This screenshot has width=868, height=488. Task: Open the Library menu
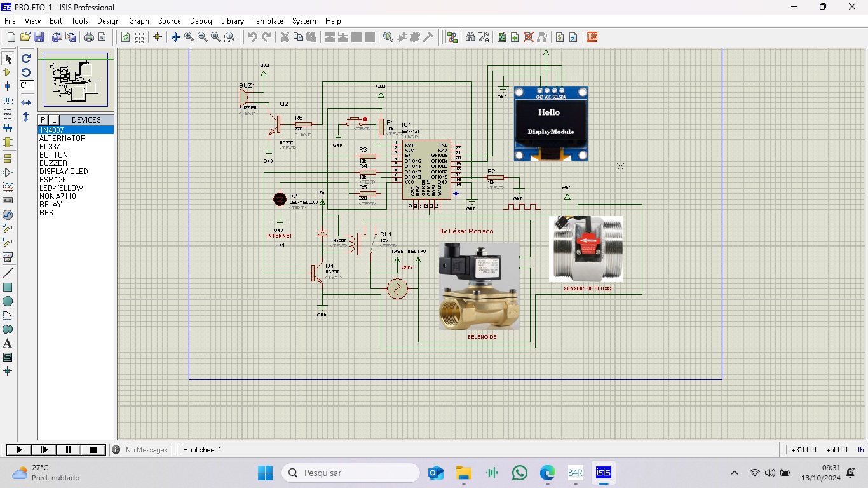click(232, 21)
